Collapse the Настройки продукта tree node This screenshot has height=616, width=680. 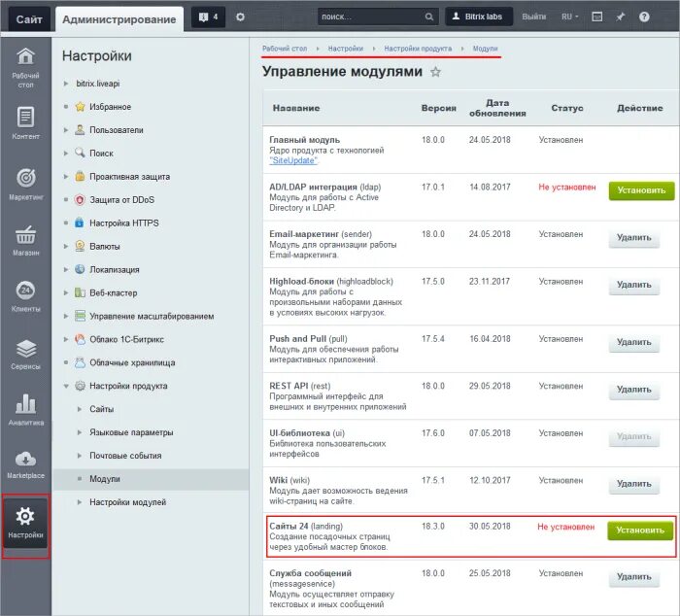click(66, 386)
